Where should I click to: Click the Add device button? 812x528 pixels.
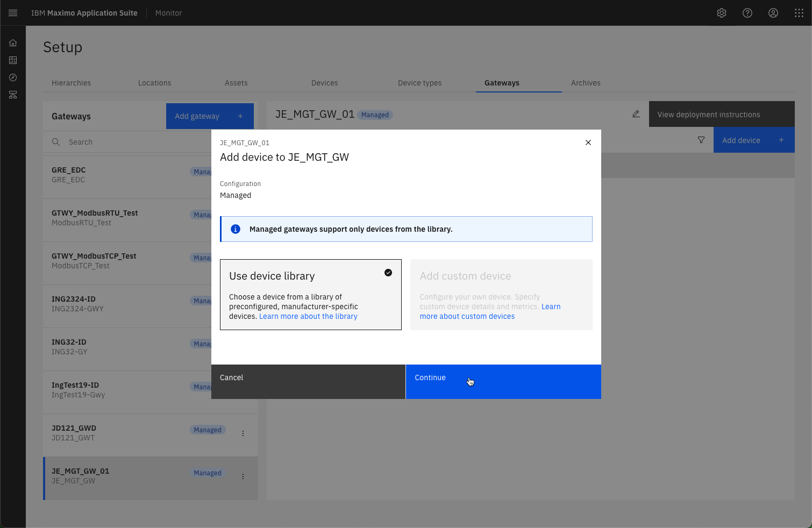point(754,140)
